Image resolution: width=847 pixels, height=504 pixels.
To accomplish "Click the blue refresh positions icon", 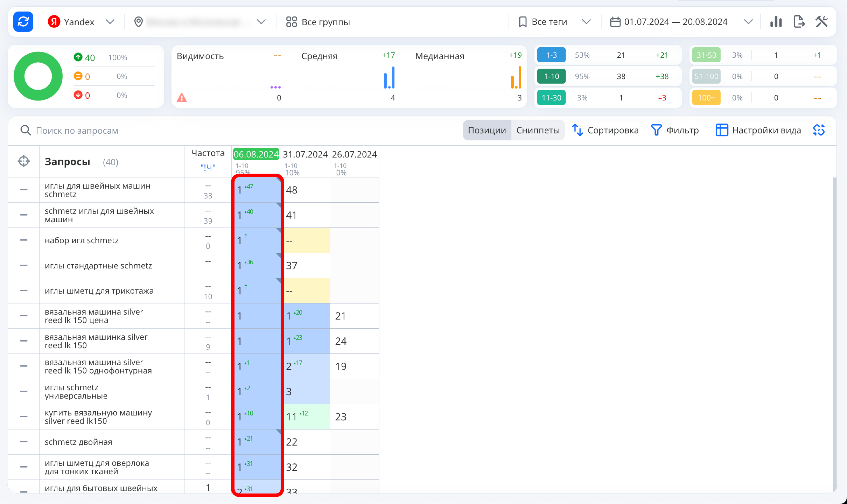I will pos(23,22).
